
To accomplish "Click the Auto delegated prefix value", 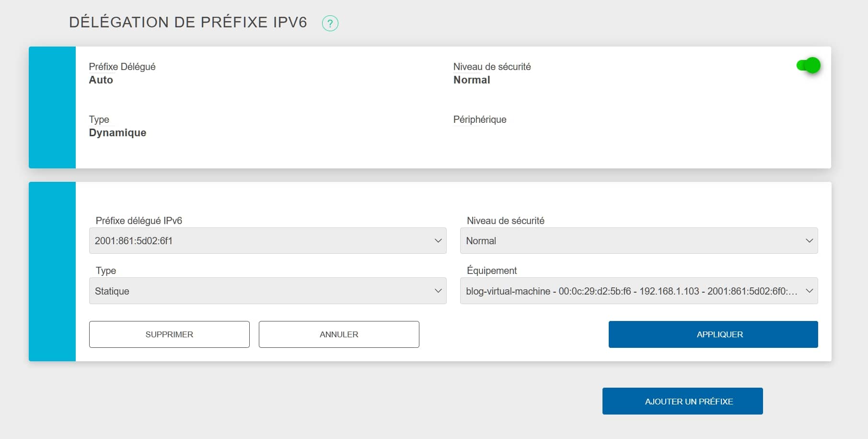I will tap(101, 80).
